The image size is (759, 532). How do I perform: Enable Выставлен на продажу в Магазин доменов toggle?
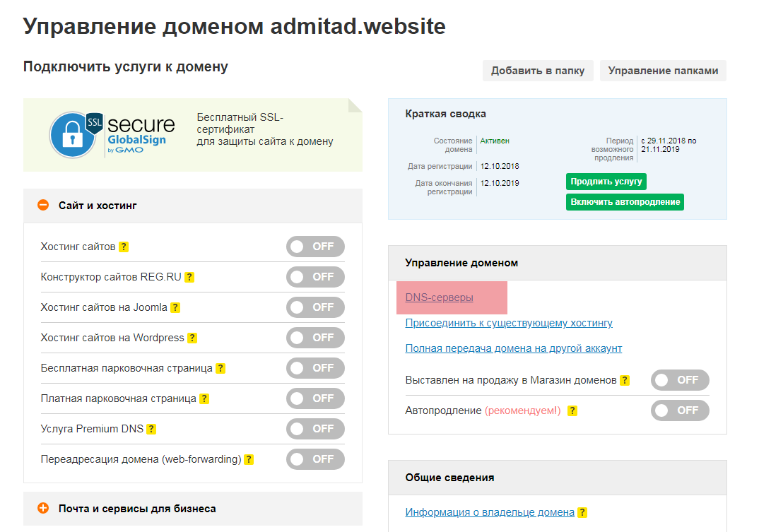click(680, 380)
